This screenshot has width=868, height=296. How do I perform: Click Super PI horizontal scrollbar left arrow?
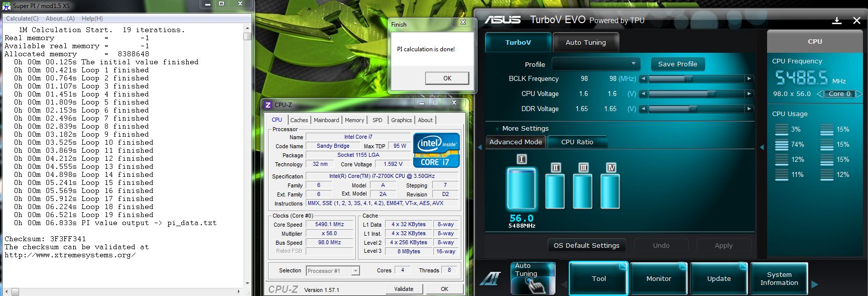coord(7,291)
